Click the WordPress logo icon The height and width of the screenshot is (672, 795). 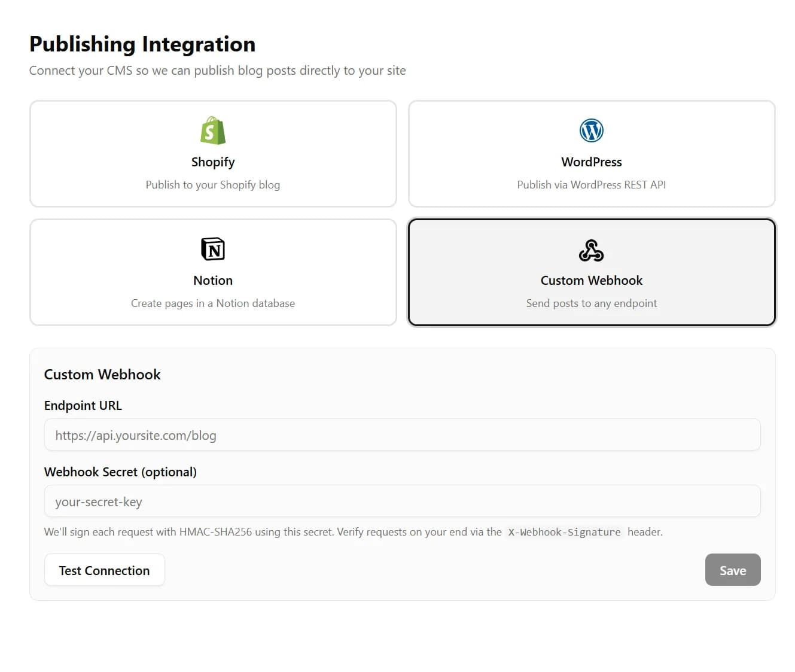click(591, 130)
